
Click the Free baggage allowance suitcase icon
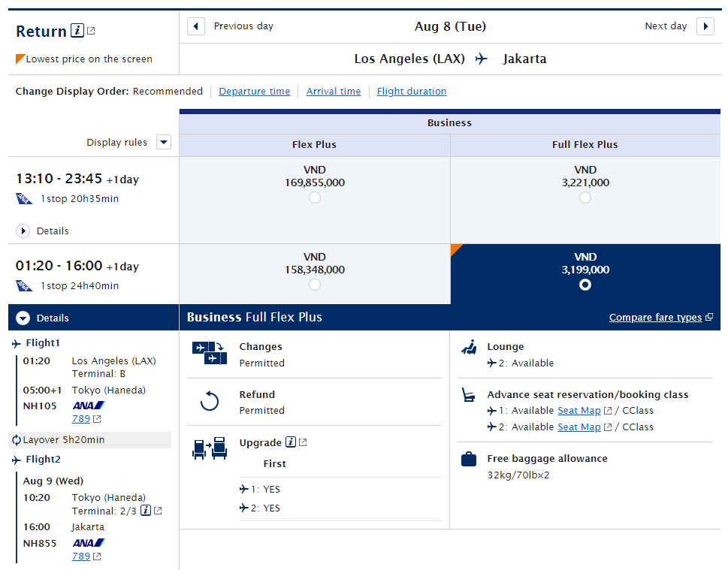(469, 459)
